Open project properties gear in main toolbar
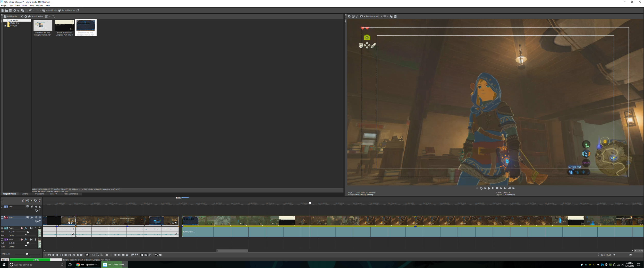The width and height of the screenshot is (644, 268). point(15,11)
